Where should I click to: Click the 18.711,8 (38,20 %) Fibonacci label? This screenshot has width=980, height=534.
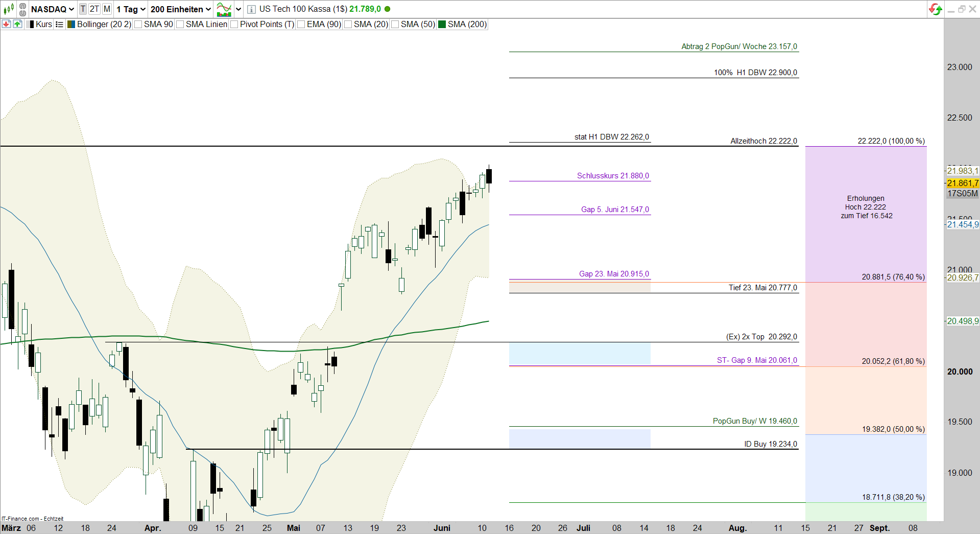tap(893, 497)
